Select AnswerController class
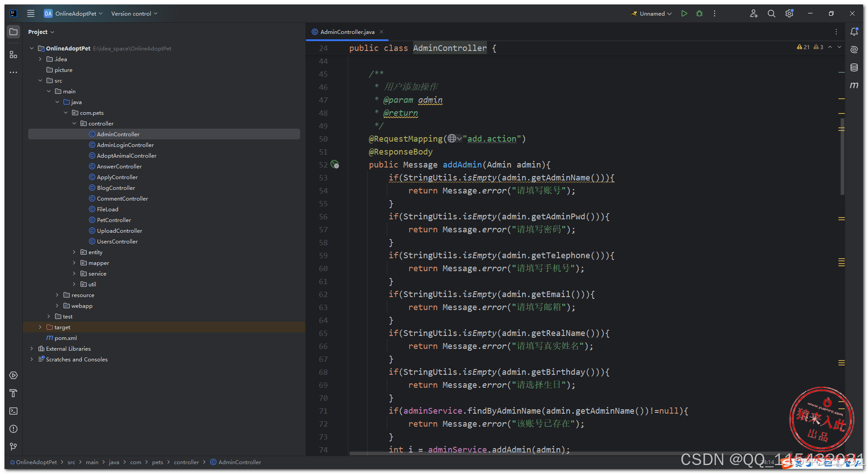Image resolution: width=868 pixels, height=474 pixels. pos(119,166)
